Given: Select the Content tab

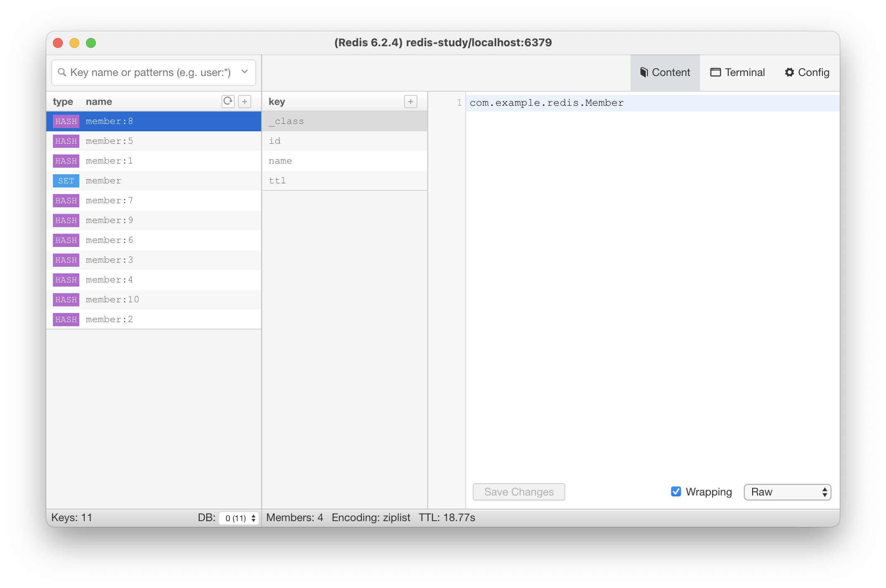Looking at the screenshot, I should (x=665, y=73).
